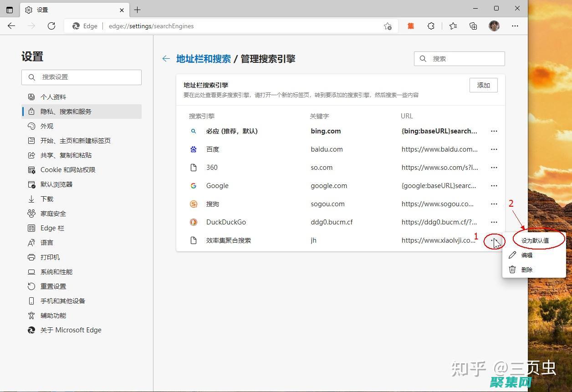The width and height of the screenshot is (572, 392).
Task: Open Edge settings and more menu
Action: 515,26
